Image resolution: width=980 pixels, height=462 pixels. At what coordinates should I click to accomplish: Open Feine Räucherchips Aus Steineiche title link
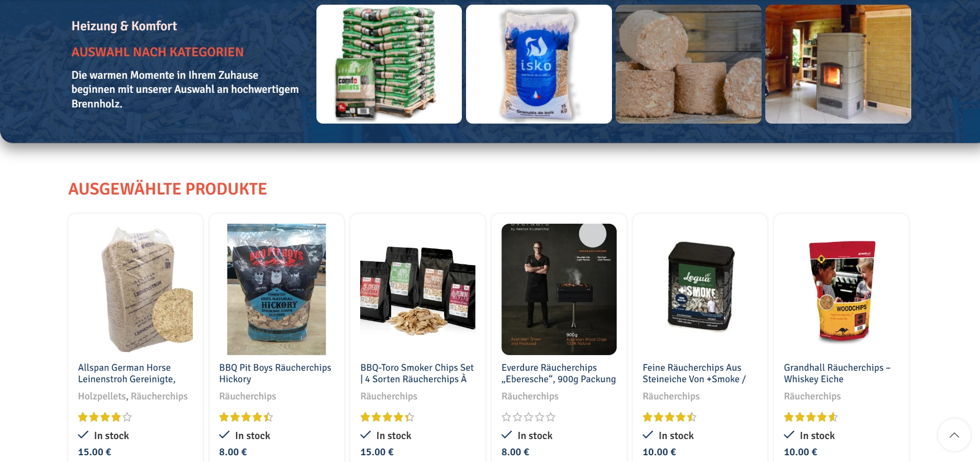[694, 373]
